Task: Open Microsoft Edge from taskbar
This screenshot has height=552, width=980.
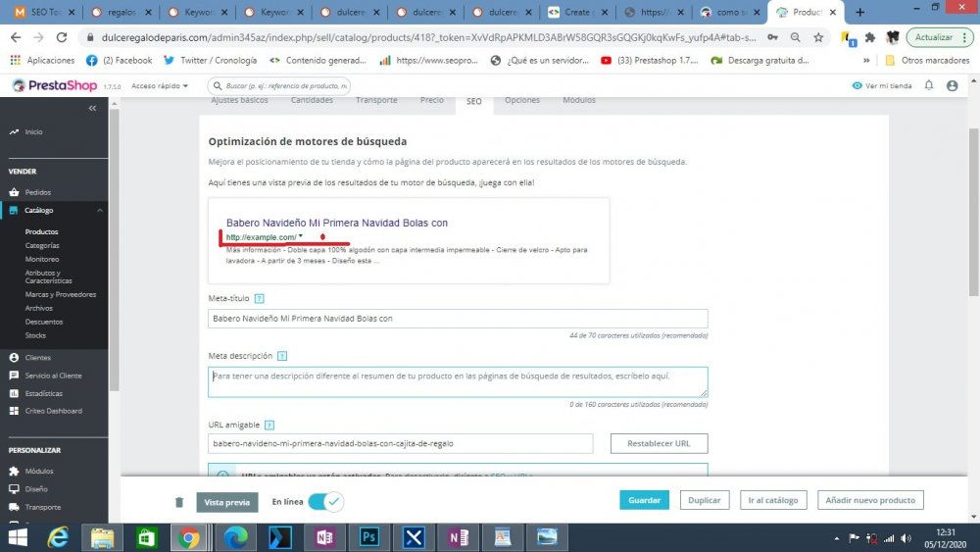Action: point(235,537)
